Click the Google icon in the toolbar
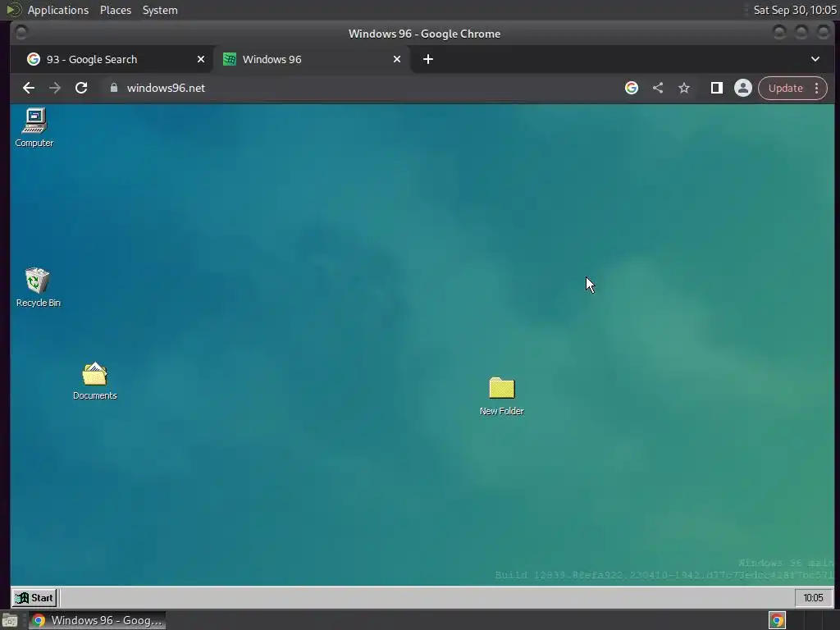The width and height of the screenshot is (840, 630). click(x=632, y=88)
